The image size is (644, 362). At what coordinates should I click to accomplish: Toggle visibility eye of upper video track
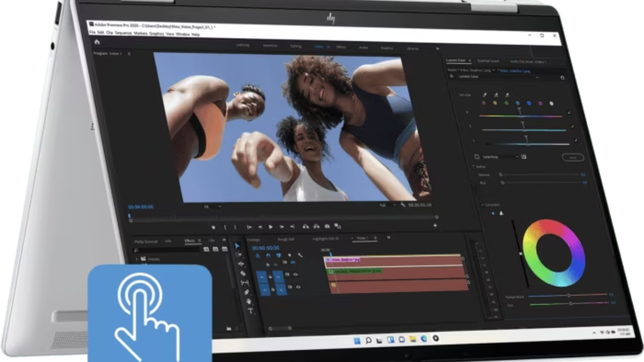point(296,275)
